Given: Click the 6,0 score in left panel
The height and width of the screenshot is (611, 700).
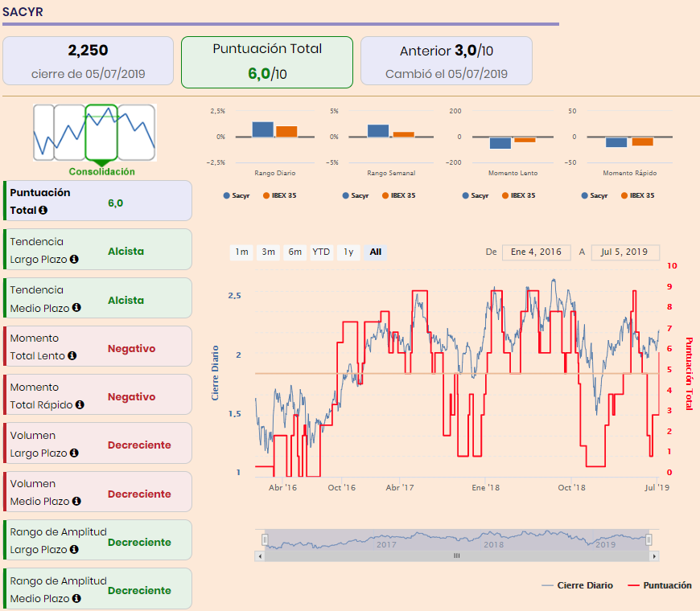Looking at the screenshot, I should pos(115,203).
